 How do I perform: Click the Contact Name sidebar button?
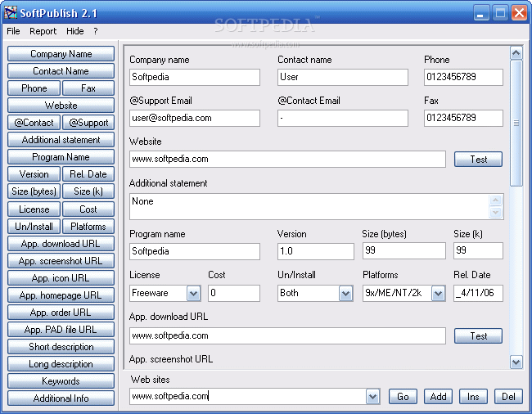pos(61,71)
